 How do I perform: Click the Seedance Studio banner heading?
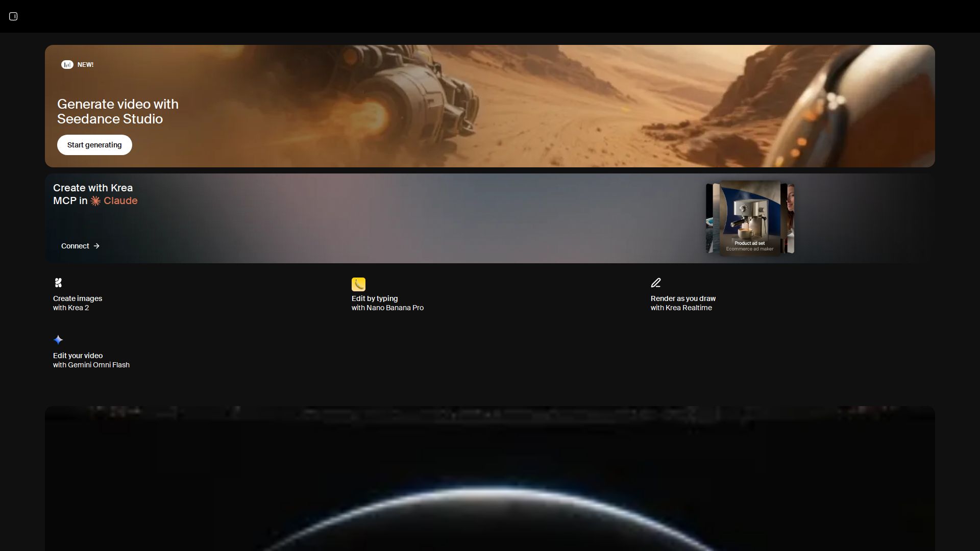click(x=118, y=111)
